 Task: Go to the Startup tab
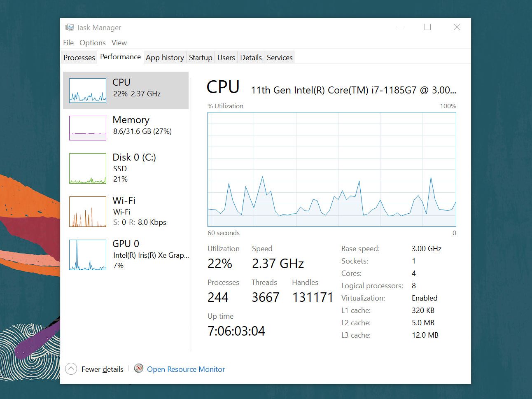click(x=201, y=58)
